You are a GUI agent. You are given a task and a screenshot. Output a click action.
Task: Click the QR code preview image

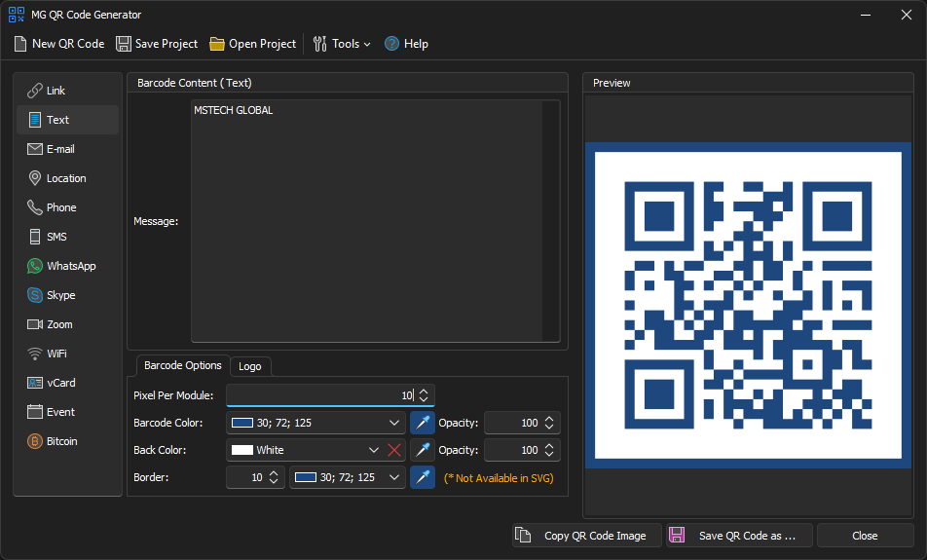748,305
